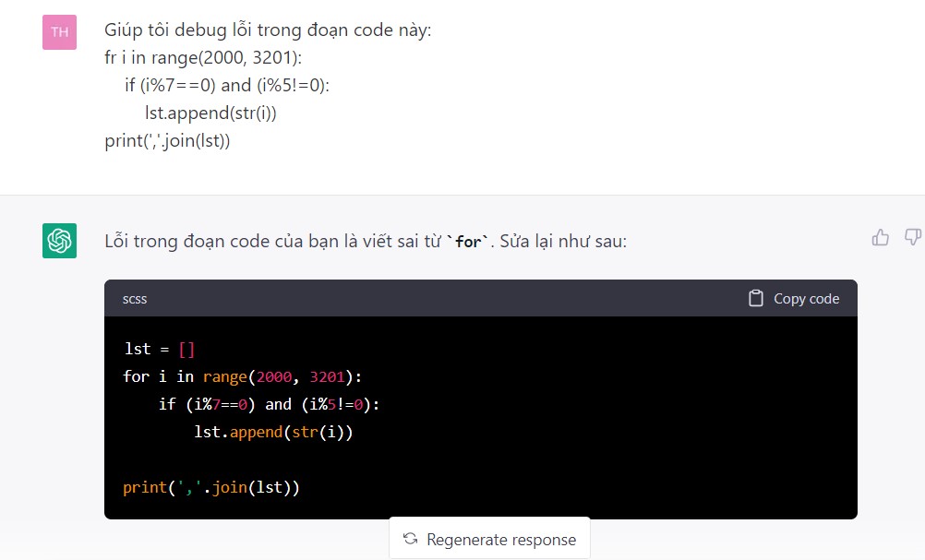Click the 'lst = []' code line
The height and width of the screenshot is (560, 925).
click(x=159, y=349)
